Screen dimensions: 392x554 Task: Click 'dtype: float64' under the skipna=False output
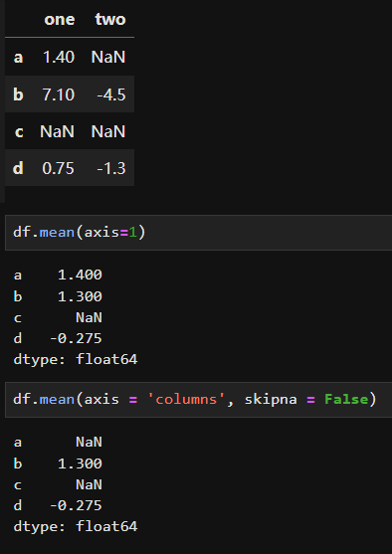(76, 527)
